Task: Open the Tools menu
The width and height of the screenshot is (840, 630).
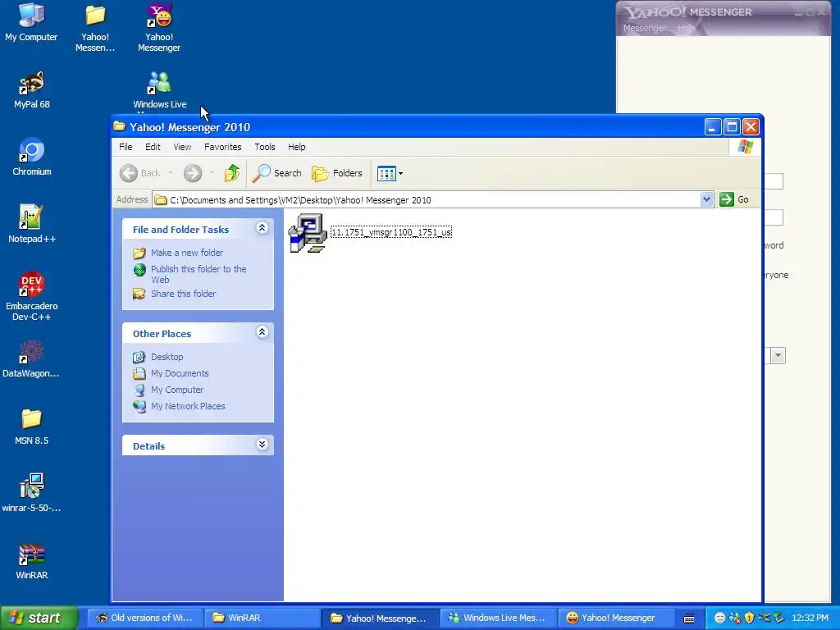Action: click(x=265, y=147)
